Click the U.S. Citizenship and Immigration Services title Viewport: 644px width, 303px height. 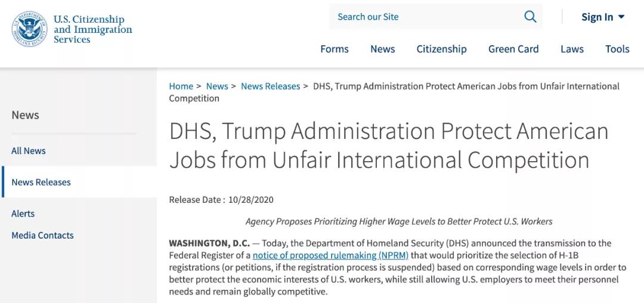click(x=93, y=29)
